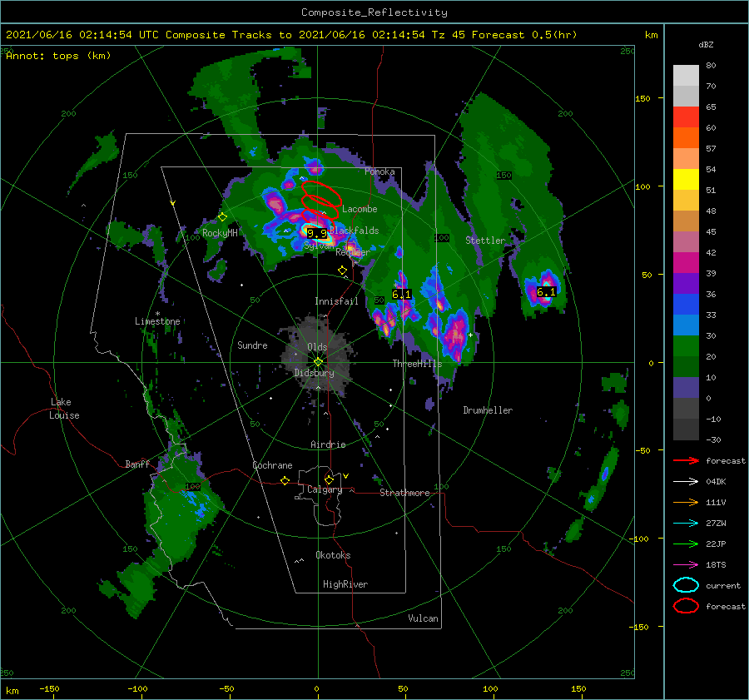This screenshot has width=749, height=700.
Task: Click the red forecast arrow legend icon
Action: (686, 460)
